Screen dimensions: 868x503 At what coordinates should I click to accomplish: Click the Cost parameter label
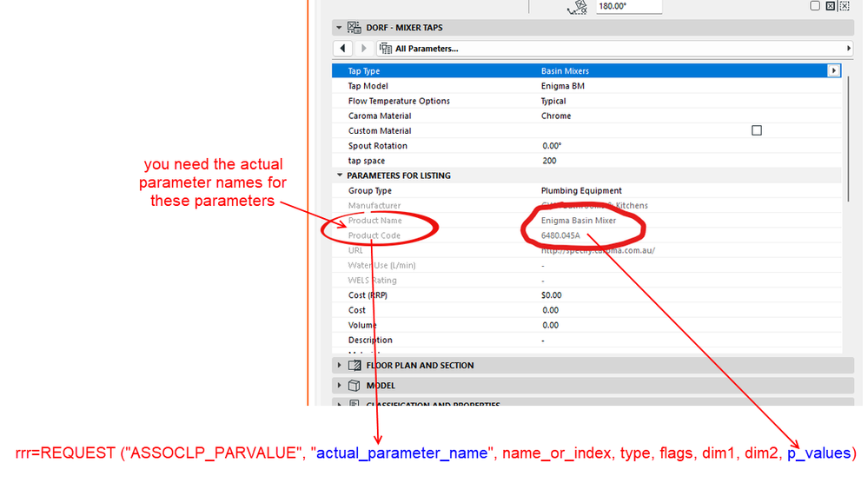coord(356,310)
